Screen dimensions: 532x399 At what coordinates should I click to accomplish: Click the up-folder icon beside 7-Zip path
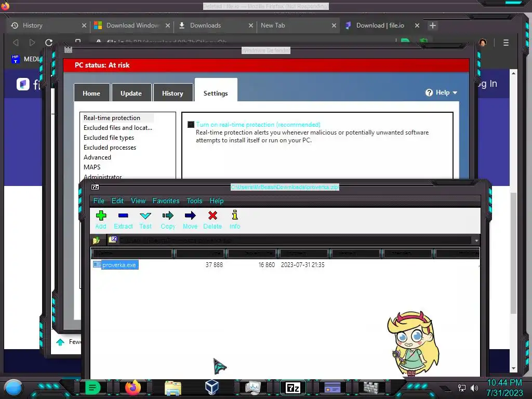[96, 240]
